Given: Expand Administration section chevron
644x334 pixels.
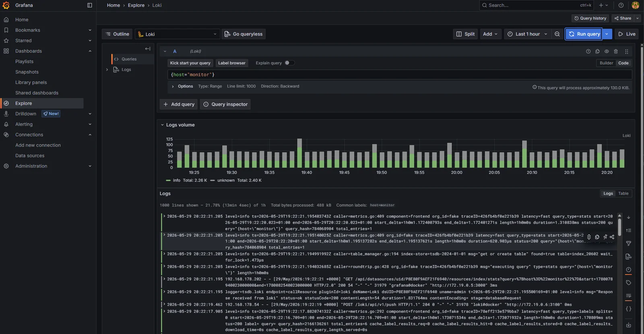Looking at the screenshot, I should (x=90, y=166).
